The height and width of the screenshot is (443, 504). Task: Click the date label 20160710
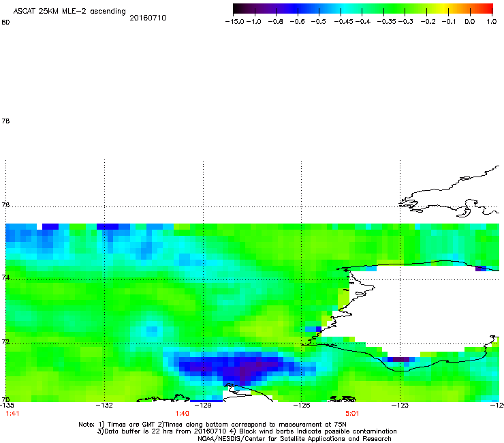(x=148, y=18)
